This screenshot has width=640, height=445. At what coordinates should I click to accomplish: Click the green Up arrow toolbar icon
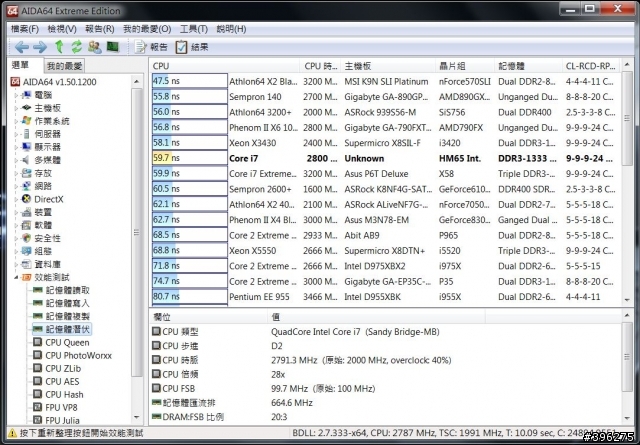pyautogui.click(x=59, y=47)
